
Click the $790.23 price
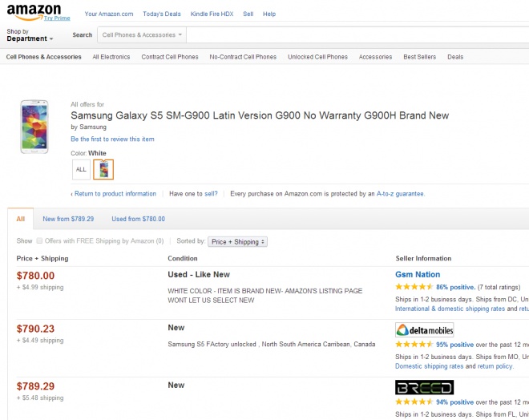(35, 329)
